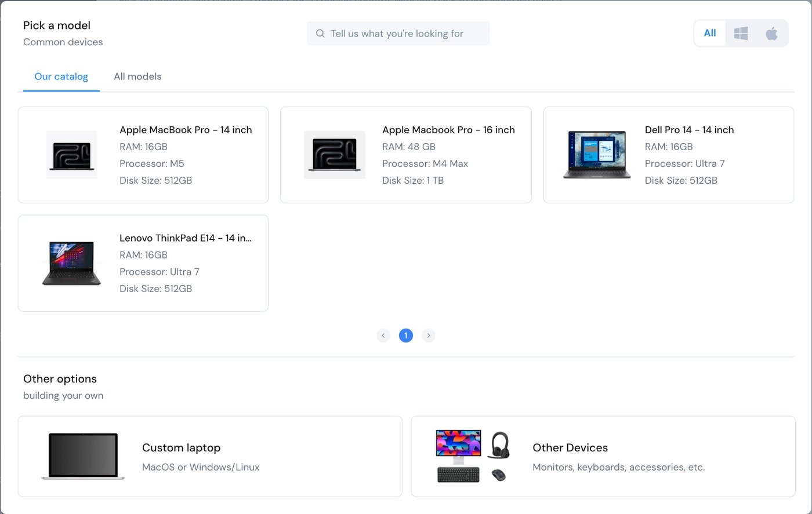Click the Custom laptop illustration
Viewport: 812px width, 514px height.
pyautogui.click(x=83, y=457)
